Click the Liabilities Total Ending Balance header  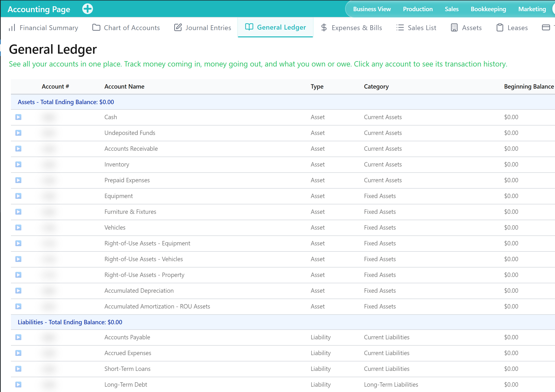(70, 322)
